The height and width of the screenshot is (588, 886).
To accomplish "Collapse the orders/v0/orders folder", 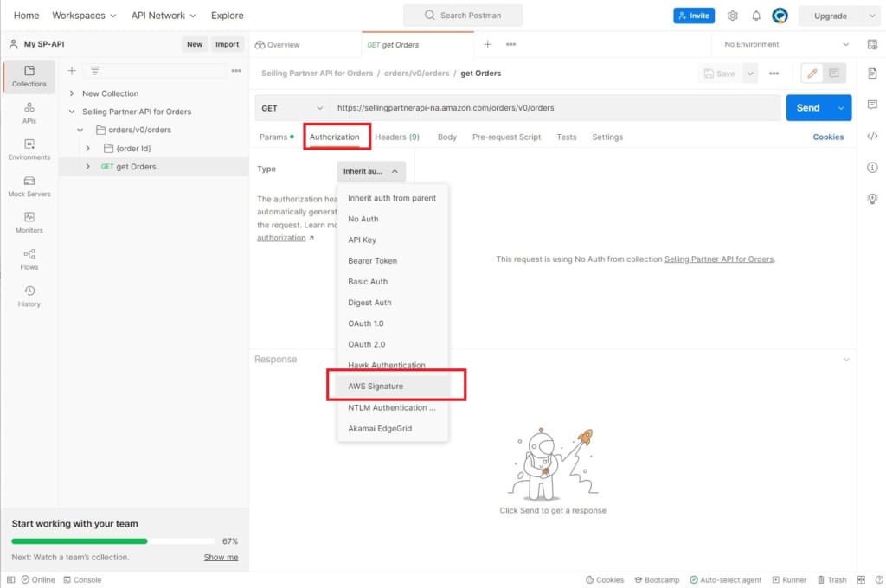I will click(80, 130).
